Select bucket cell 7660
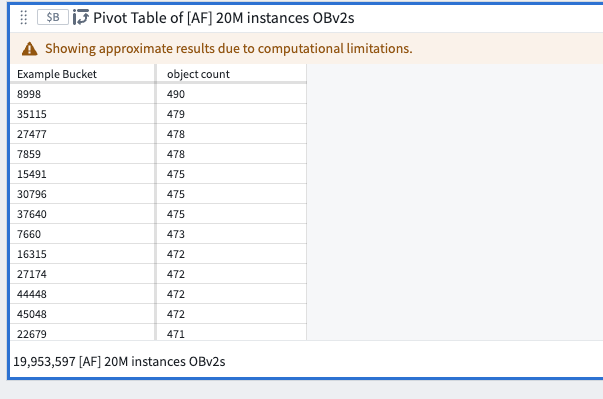 coord(82,234)
